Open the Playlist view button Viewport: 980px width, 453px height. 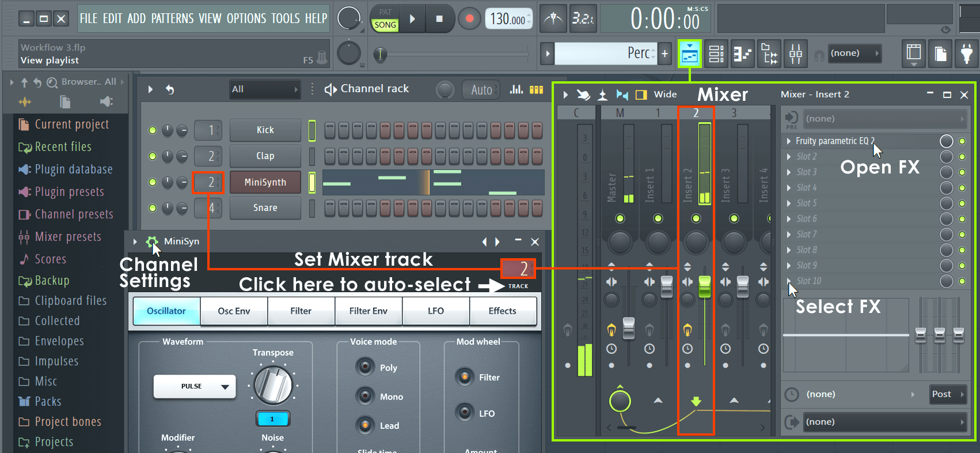pos(689,54)
